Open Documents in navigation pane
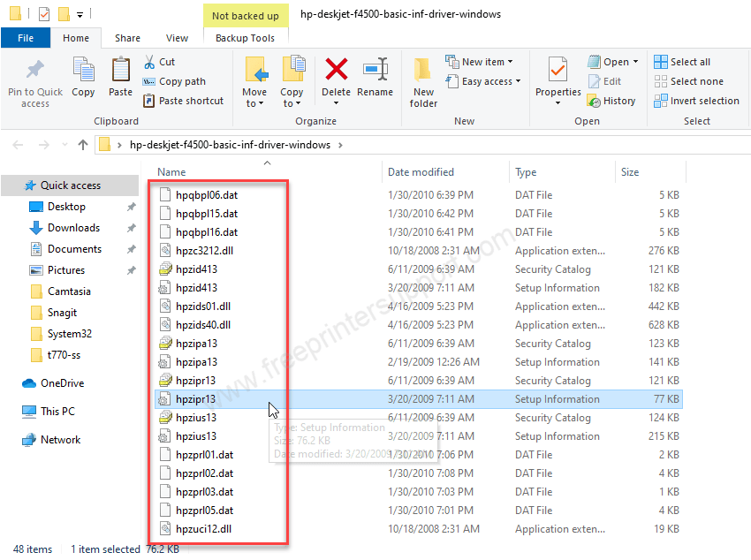The width and height of the screenshot is (751, 560). coord(75,249)
